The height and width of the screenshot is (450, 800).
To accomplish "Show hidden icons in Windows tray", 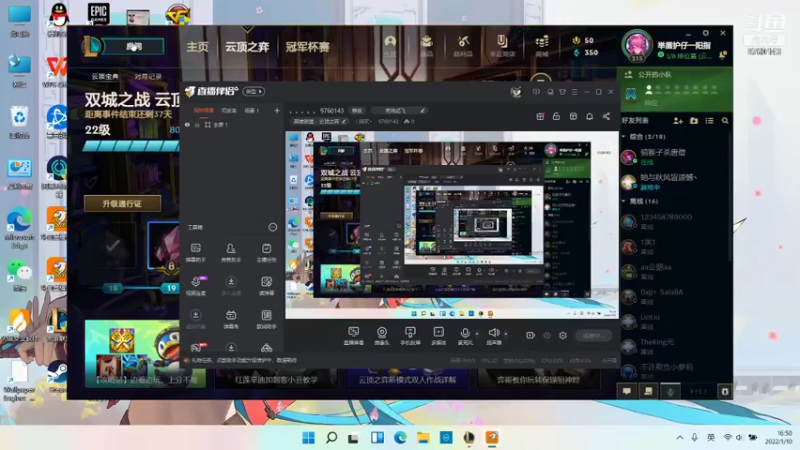I will (x=680, y=437).
